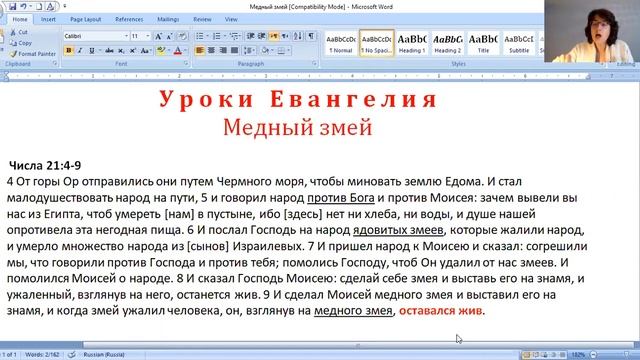
Task: Click the horizontal scrollbar thumb
Action: pos(357,345)
